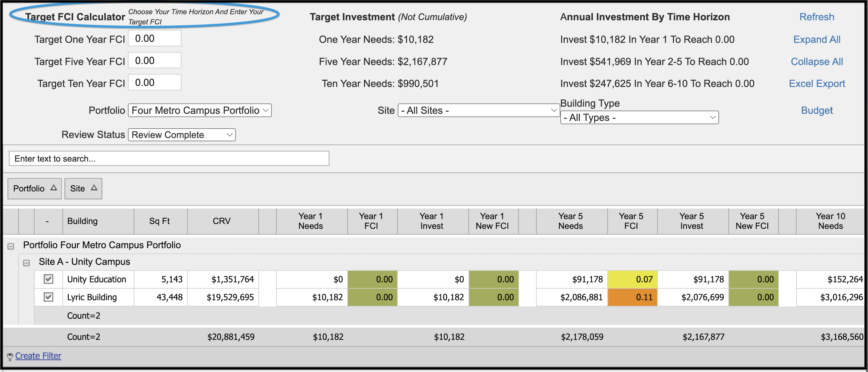
Task: Click the $20,881,459 total CRV value
Action: pyautogui.click(x=231, y=337)
